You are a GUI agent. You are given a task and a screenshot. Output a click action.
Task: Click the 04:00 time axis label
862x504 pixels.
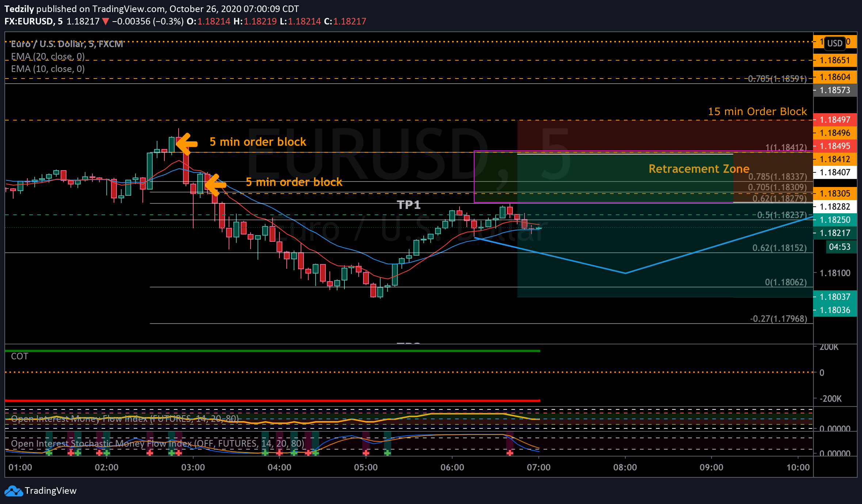pos(279,467)
